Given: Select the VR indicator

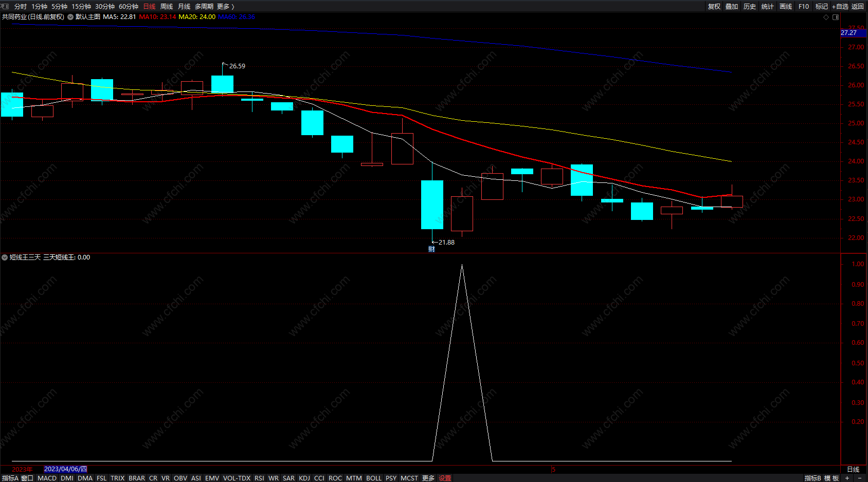Looking at the screenshot, I should 166,478.
